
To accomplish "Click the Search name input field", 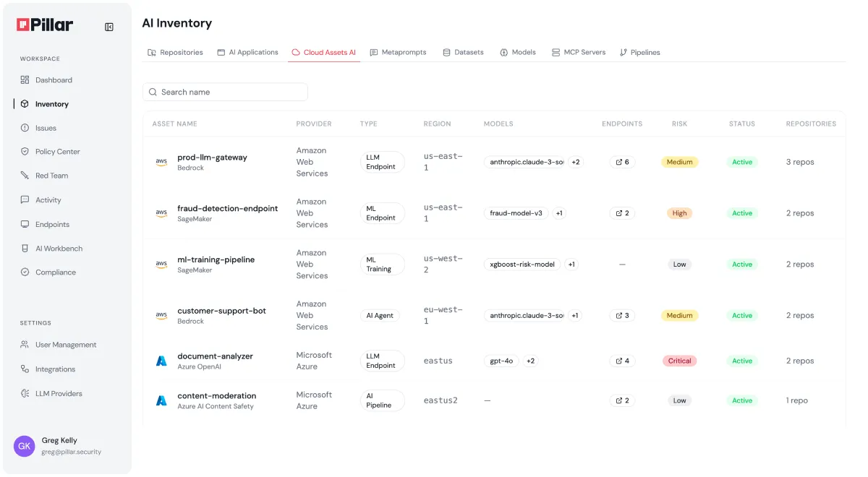I will (x=224, y=92).
